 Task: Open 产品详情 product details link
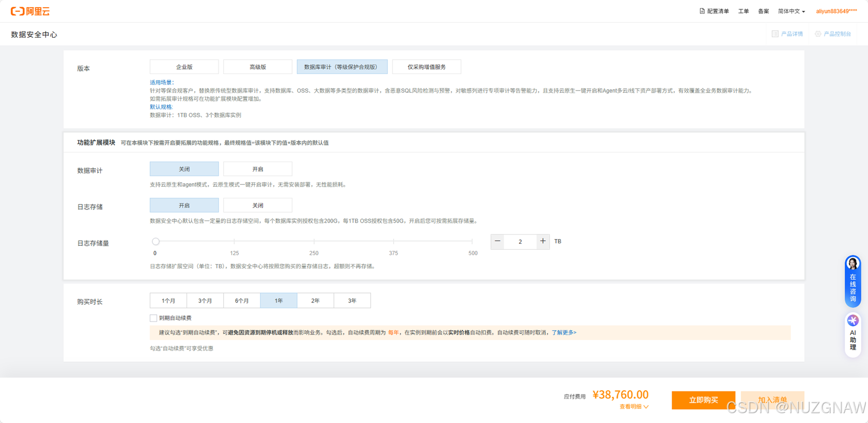tap(787, 34)
